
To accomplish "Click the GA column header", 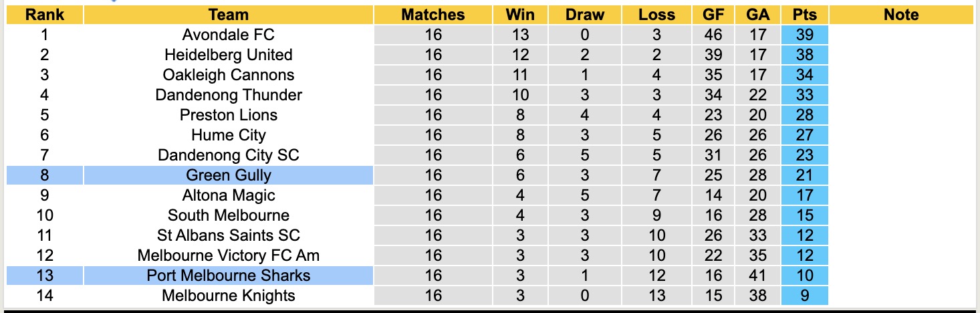I will [x=757, y=15].
